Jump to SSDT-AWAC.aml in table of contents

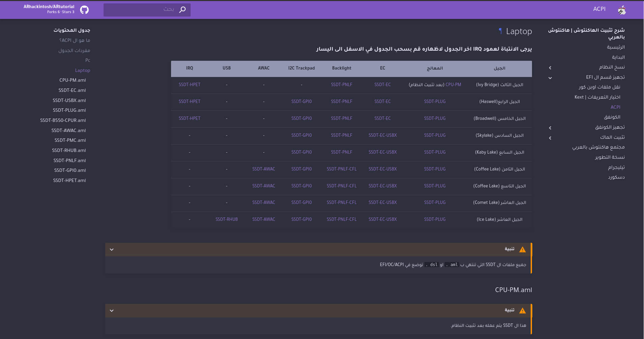coord(68,130)
